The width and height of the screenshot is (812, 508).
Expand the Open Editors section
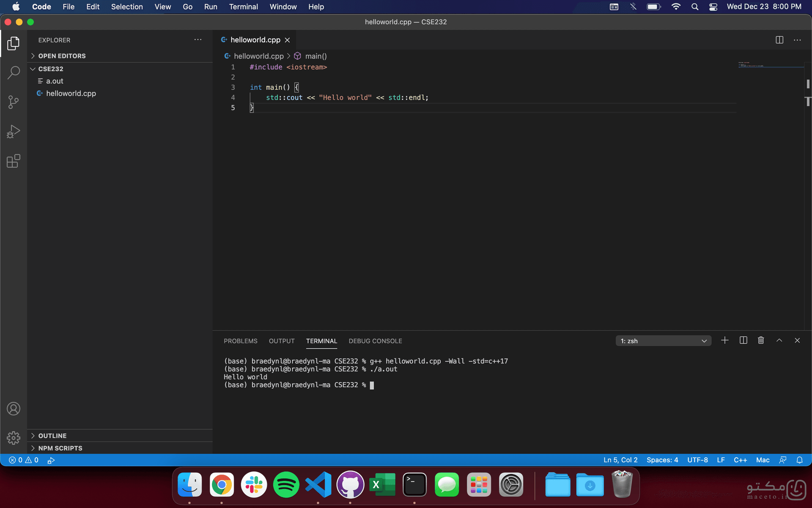coord(120,56)
